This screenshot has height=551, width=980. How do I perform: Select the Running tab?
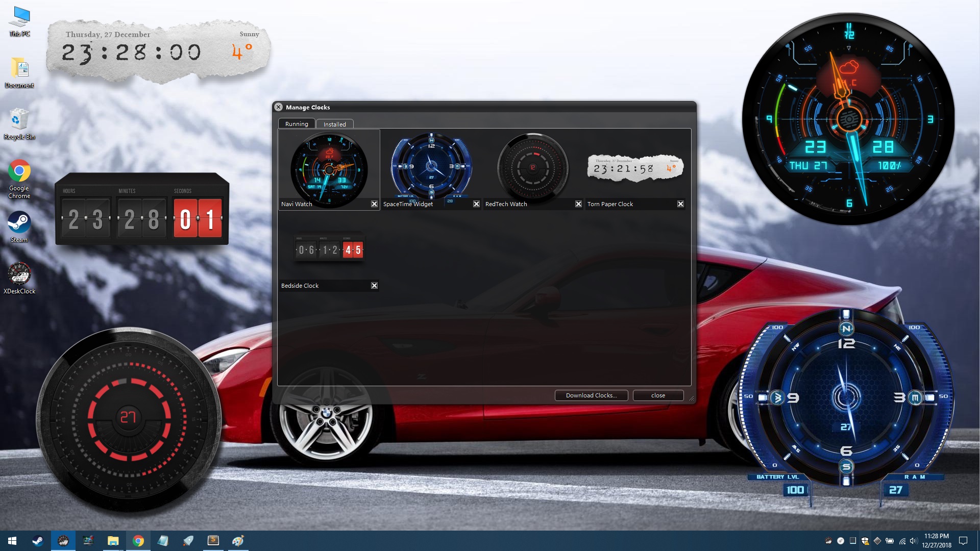(x=297, y=124)
